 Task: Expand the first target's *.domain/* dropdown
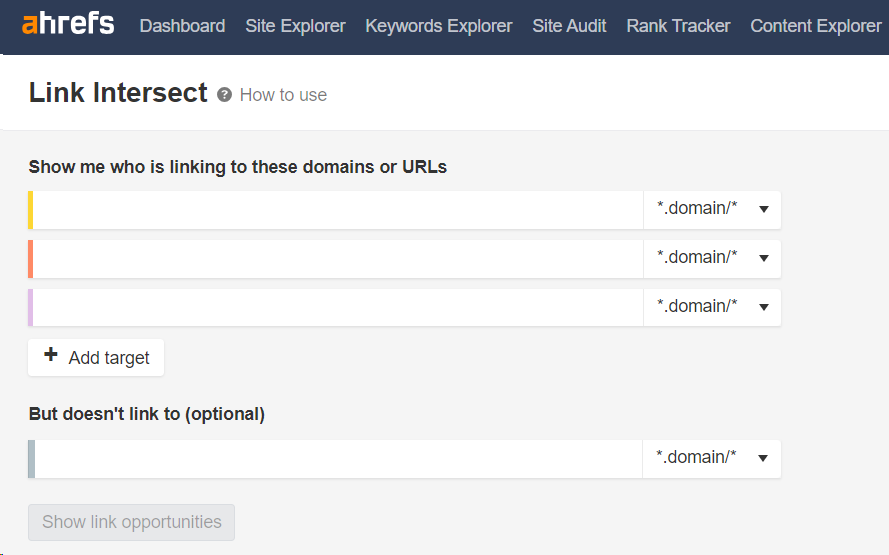(712, 209)
